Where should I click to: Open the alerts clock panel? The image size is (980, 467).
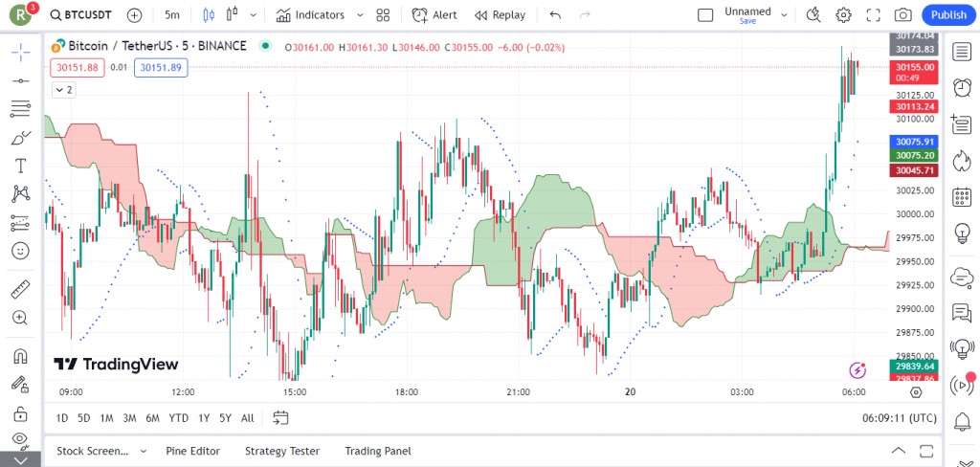[961, 88]
